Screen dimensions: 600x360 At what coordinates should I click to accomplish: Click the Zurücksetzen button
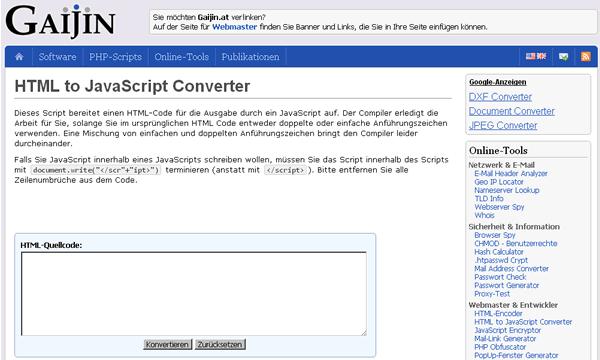[x=220, y=344]
